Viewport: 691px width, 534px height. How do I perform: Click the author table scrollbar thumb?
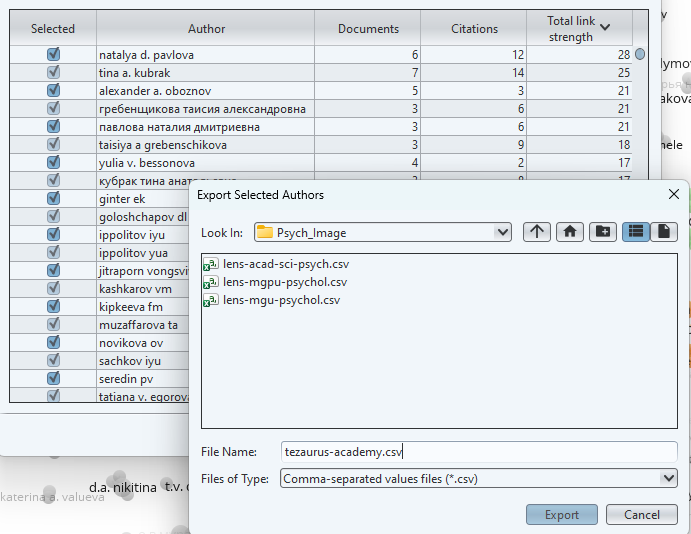640,55
